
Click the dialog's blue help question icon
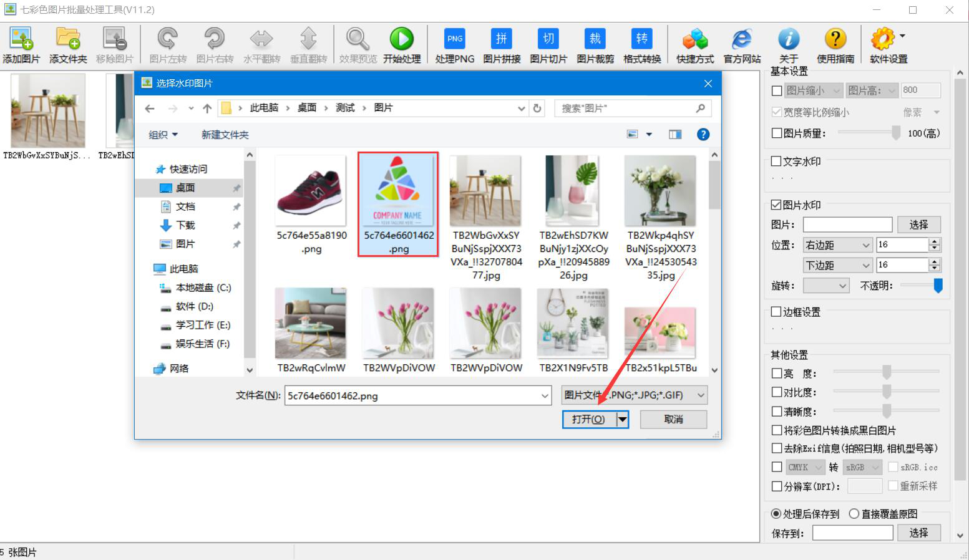coord(703,135)
